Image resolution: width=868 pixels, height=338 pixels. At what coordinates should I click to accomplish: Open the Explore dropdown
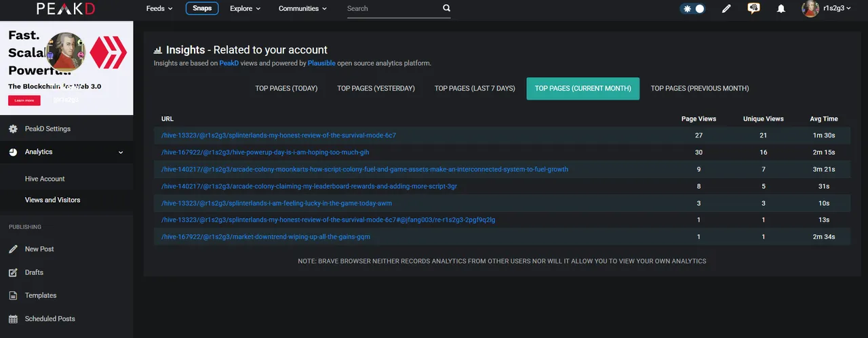(245, 9)
